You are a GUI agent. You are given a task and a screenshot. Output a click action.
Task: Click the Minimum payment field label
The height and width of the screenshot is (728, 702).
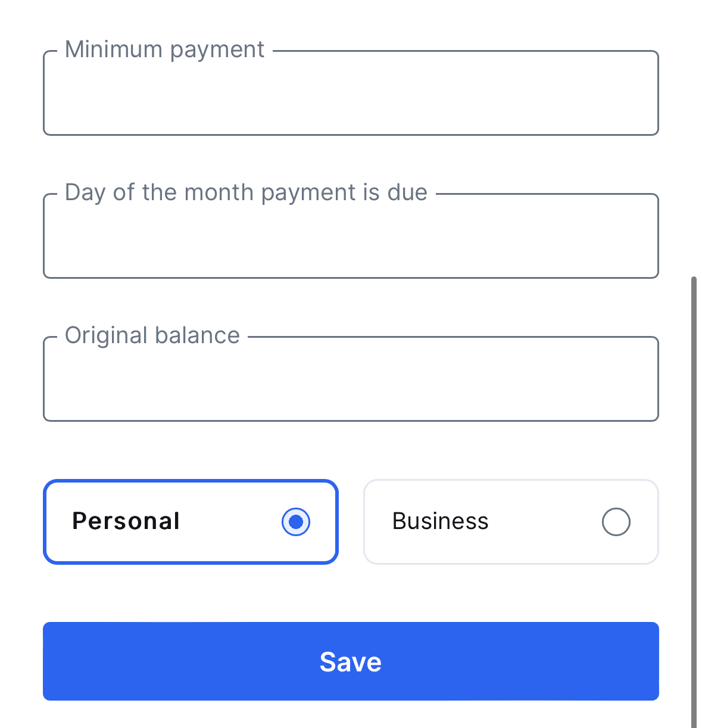164,49
